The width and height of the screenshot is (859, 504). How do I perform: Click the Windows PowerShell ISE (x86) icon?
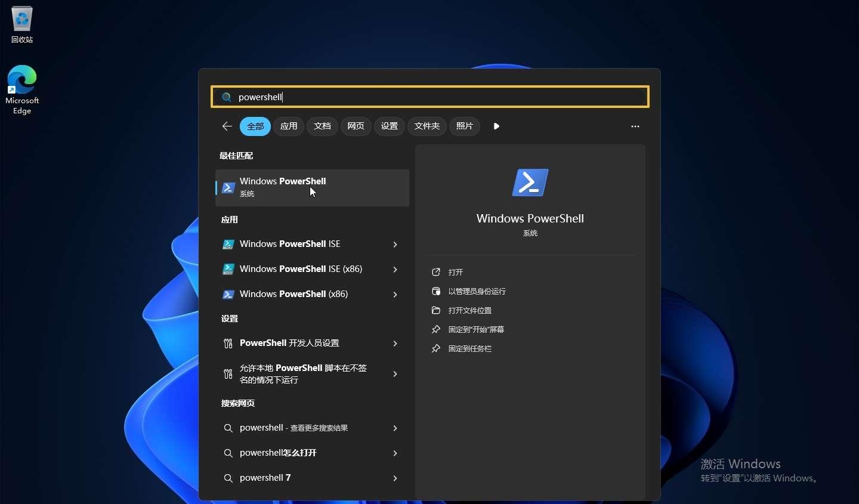tap(228, 269)
